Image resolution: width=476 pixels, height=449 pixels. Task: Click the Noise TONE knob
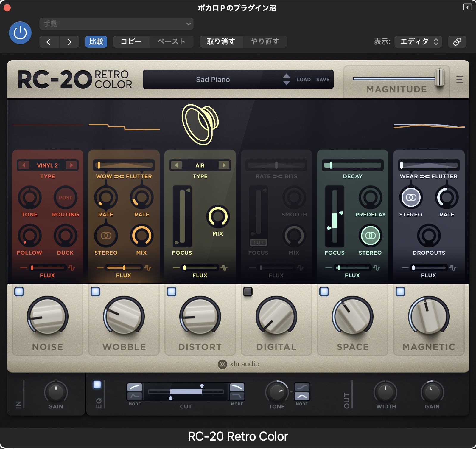[29, 197]
